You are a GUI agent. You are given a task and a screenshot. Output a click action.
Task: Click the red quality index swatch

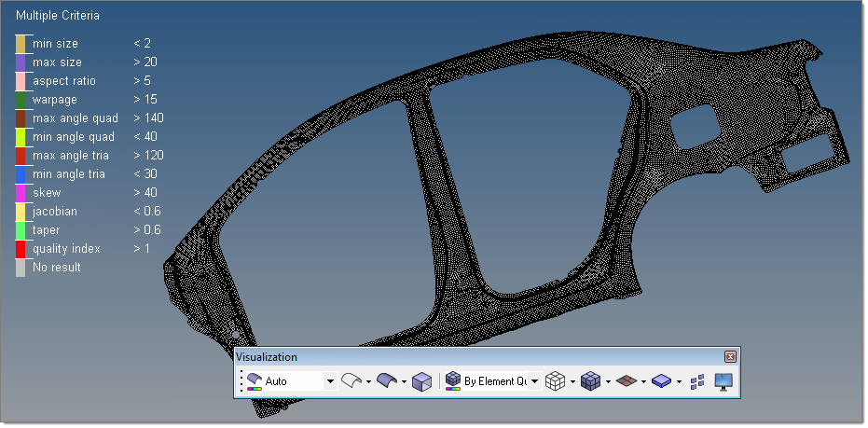click(21, 249)
